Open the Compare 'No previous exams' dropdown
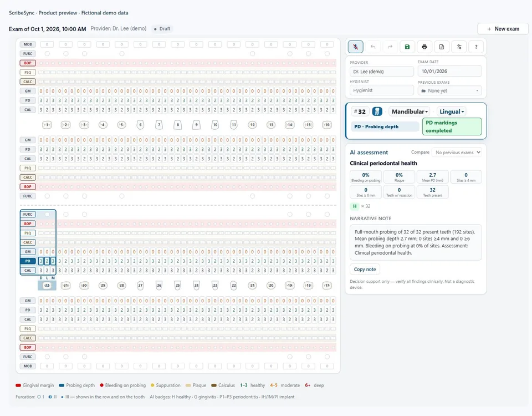The width and height of the screenshot is (532, 416). click(x=457, y=153)
